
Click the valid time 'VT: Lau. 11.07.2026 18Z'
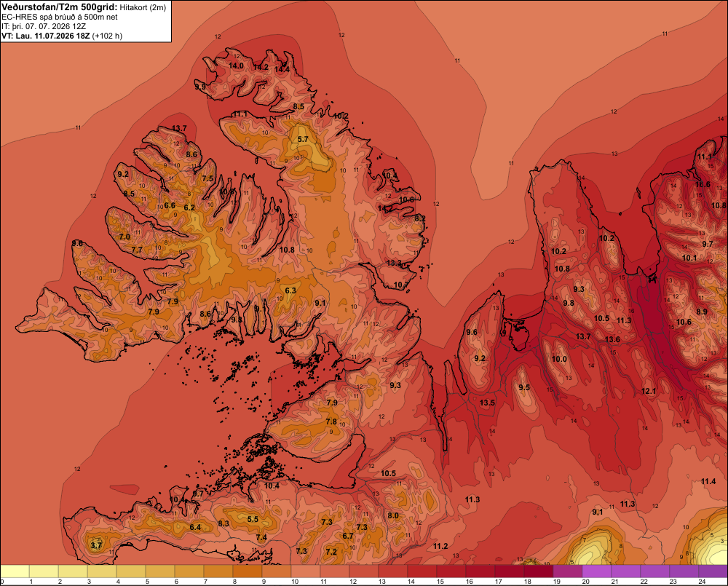click(46, 36)
